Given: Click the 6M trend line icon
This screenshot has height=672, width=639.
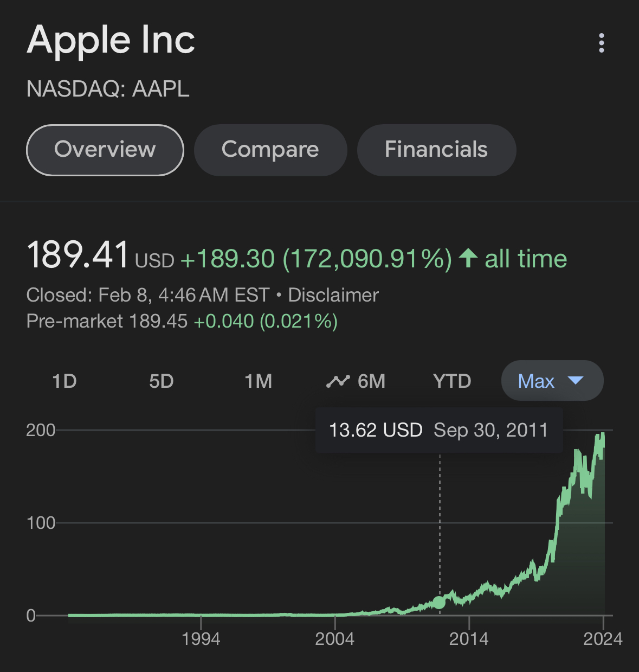Looking at the screenshot, I should tap(338, 381).
